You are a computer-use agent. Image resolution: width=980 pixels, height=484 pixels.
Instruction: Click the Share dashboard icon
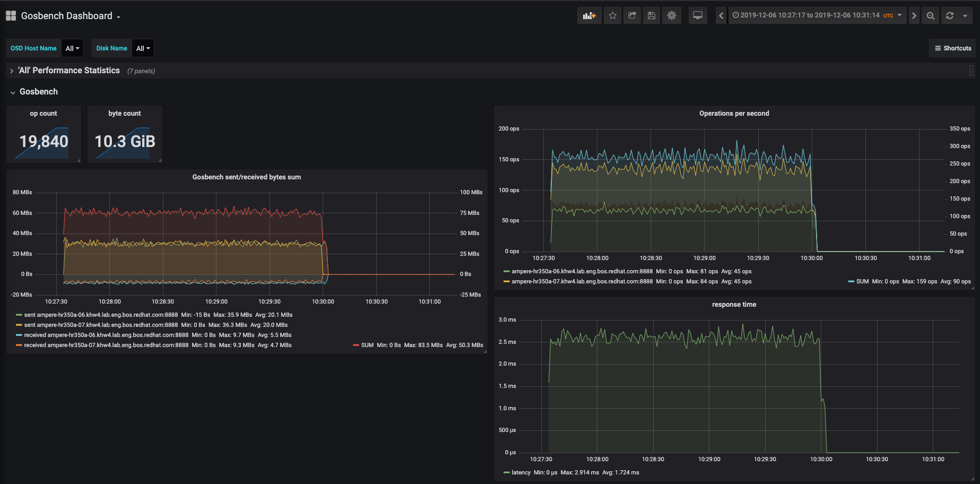tap(632, 15)
